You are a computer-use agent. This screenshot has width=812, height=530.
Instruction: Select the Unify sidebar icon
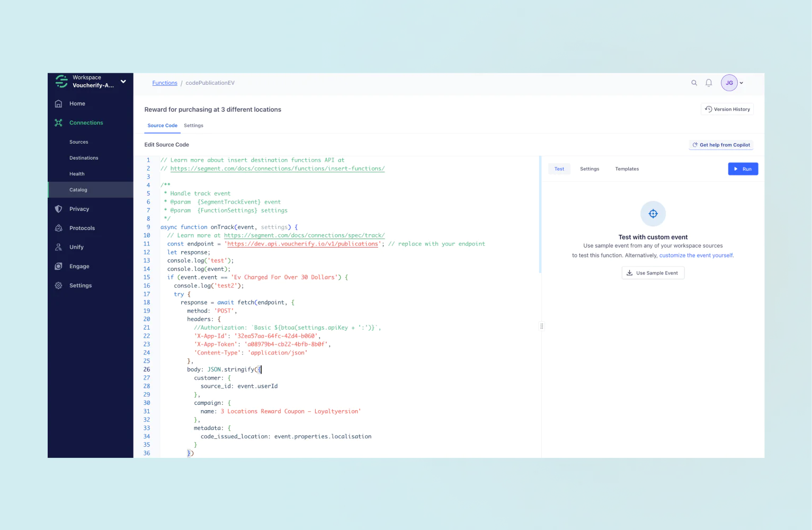(59, 247)
